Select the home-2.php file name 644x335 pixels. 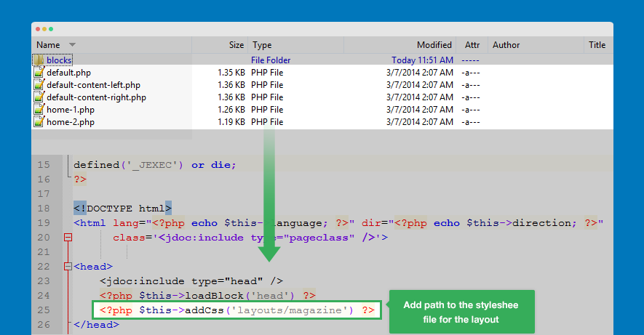coord(71,122)
